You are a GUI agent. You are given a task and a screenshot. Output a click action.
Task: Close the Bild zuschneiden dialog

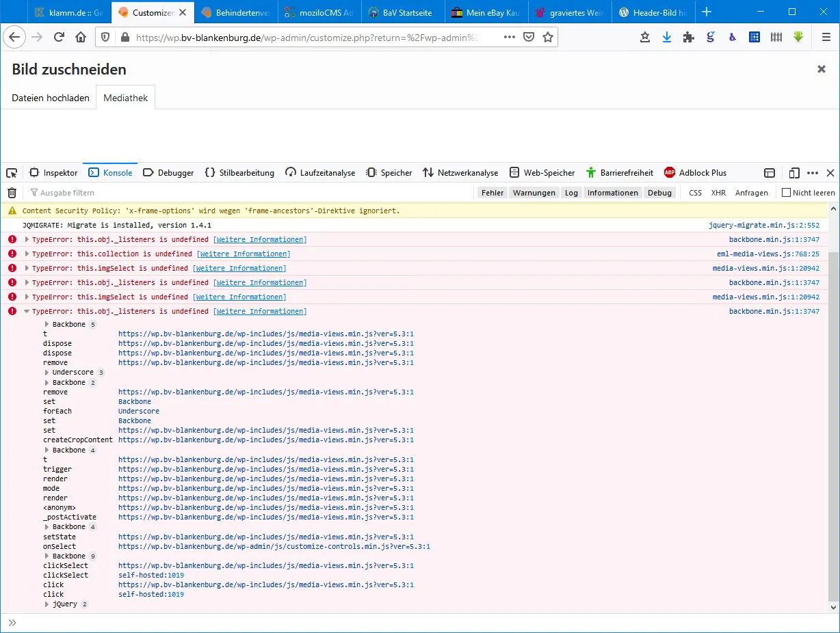click(822, 69)
